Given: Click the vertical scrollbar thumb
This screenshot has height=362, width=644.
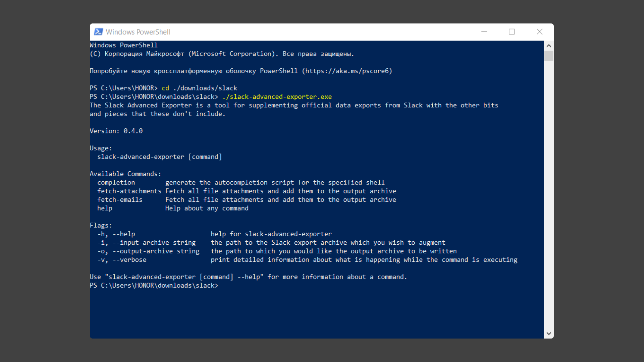Looking at the screenshot, I should point(549,56).
